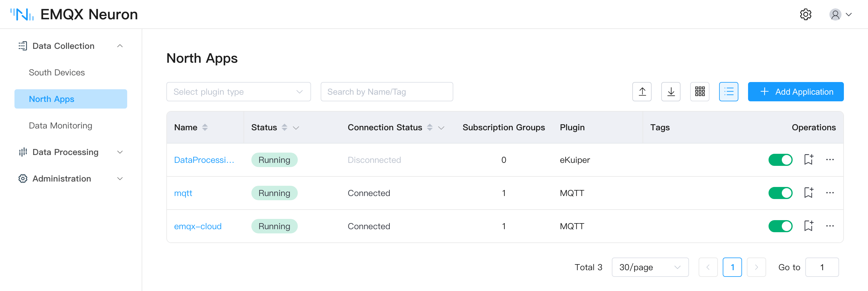Open subscription icon for DataProcessing row

pos(809,160)
